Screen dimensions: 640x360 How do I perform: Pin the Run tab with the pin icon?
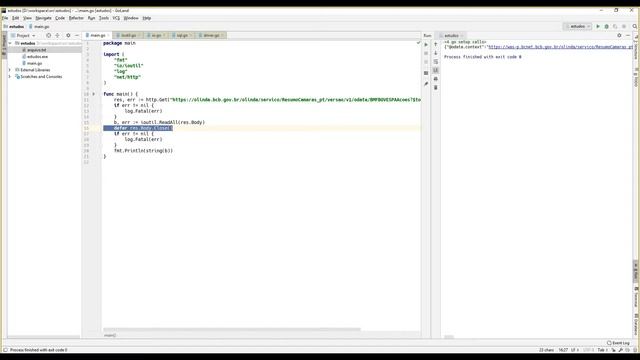click(x=426, y=84)
